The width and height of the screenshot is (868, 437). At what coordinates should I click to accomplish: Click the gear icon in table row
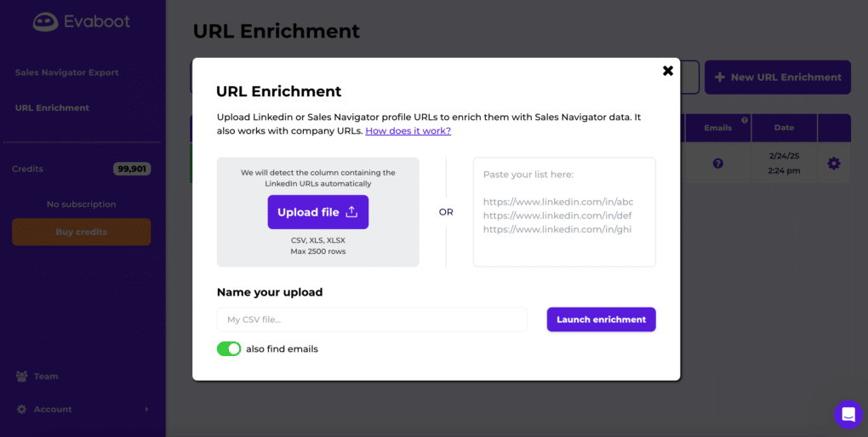[x=833, y=163]
